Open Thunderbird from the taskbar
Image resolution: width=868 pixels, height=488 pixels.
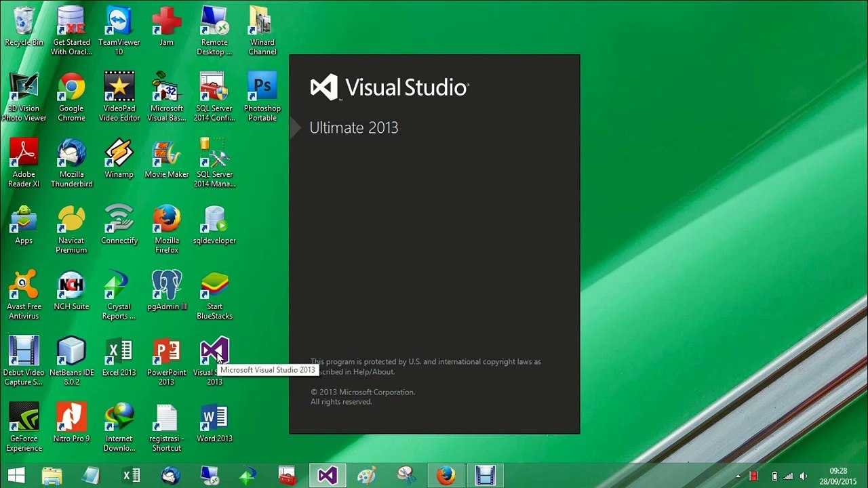[170, 476]
